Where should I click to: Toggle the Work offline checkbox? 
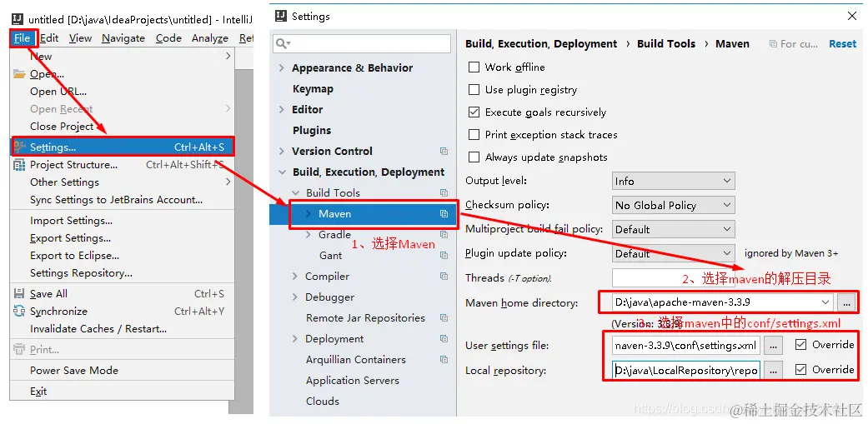tap(474, 67)
